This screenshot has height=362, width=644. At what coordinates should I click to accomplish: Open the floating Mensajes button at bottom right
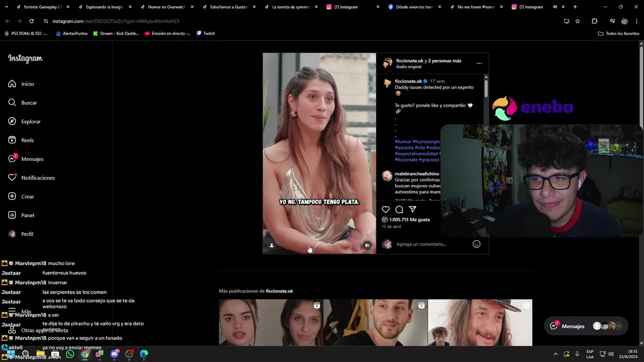pyautogui.click(x=586, y=326)
